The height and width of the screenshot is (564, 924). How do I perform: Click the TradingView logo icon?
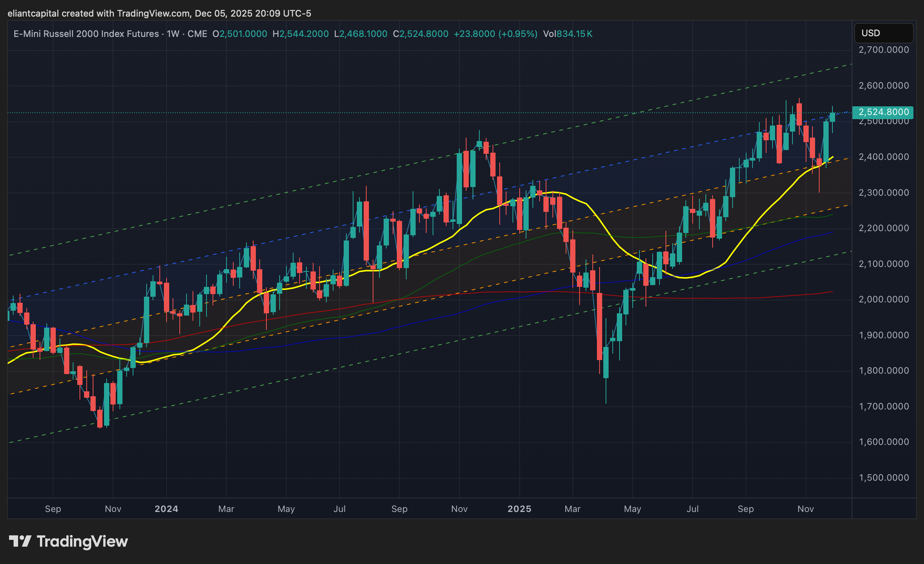click(20, 541)
